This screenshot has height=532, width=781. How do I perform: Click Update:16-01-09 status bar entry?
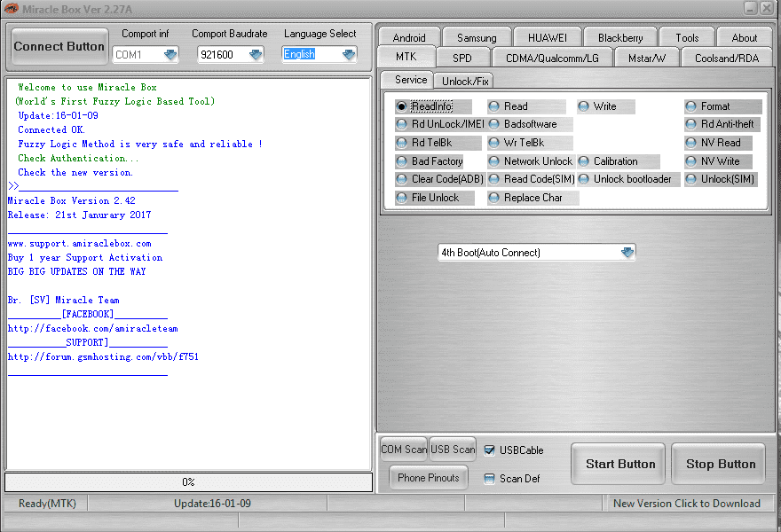tap(212, 504)
